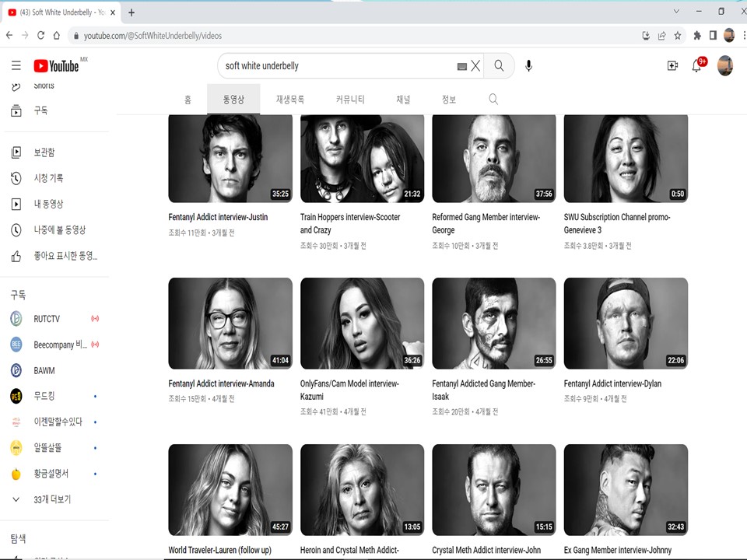Click the OnlyFans/Cam Model interview-Kazumi thumbnail
Viewport: 747px width, 560px height.
click(x=362, y=323)
